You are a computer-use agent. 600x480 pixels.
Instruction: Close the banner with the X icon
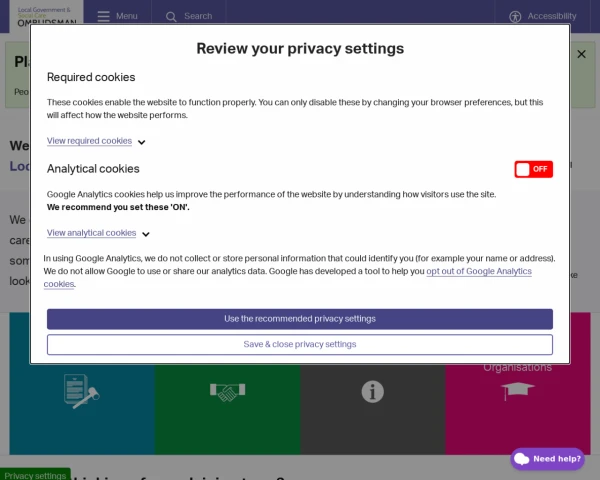tap(581, 55)
